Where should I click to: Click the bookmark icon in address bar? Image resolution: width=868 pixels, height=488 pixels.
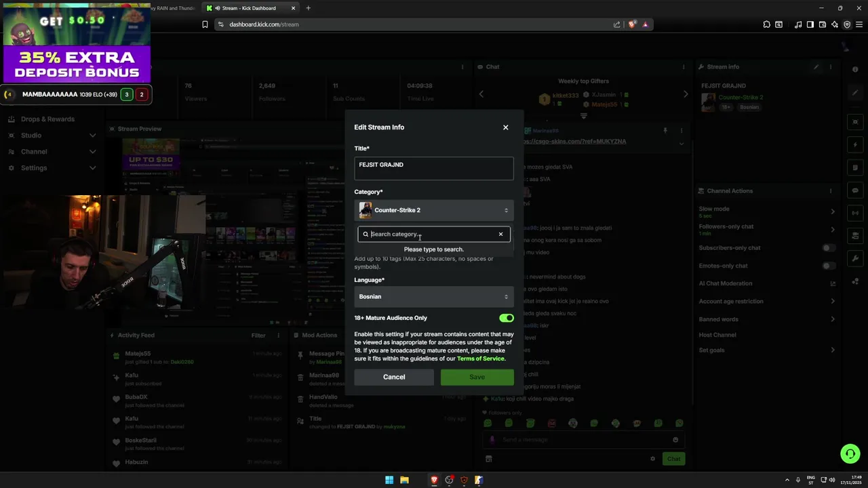(x=205, y=24)
